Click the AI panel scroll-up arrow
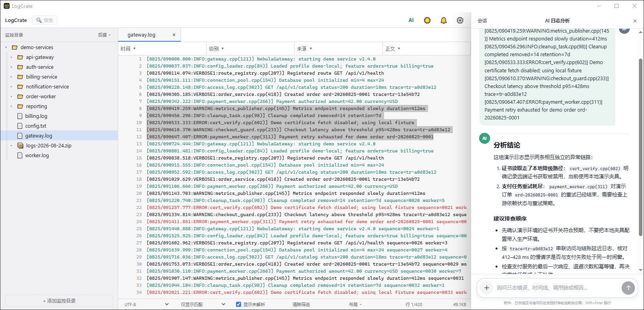 pos(640,32)
